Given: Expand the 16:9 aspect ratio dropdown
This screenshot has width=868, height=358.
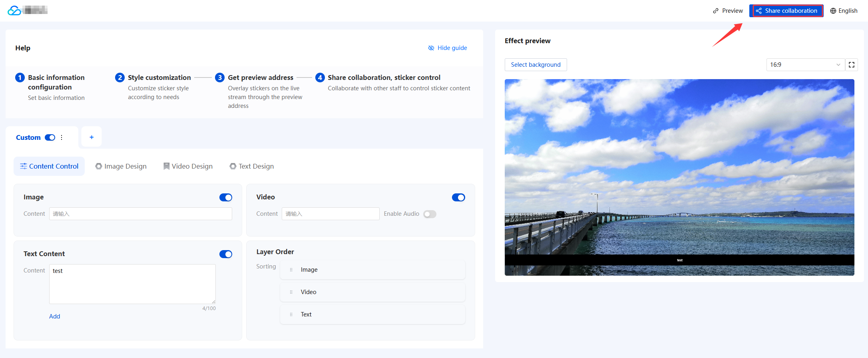Looking at the screenshot, I should click(x=805, y=65).
